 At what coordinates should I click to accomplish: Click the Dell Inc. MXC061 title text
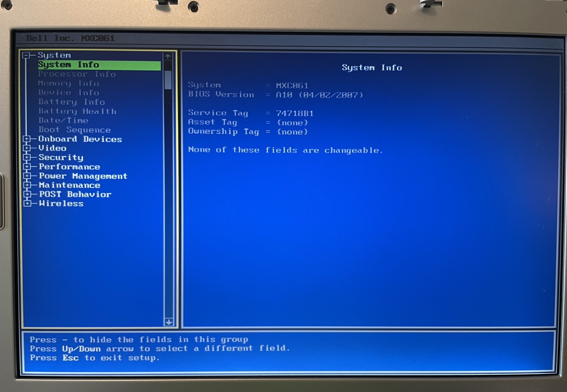(70, 38)
